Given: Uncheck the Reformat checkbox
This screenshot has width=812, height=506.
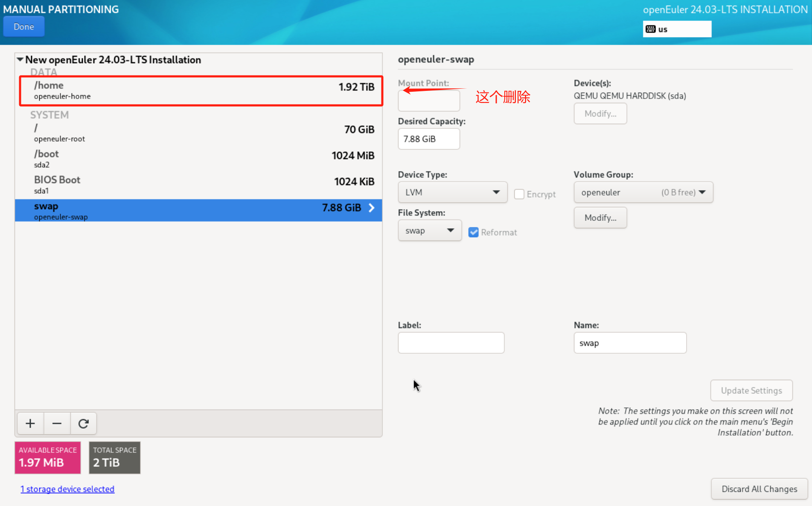Looking at the screenshot, I should (473, 232).
